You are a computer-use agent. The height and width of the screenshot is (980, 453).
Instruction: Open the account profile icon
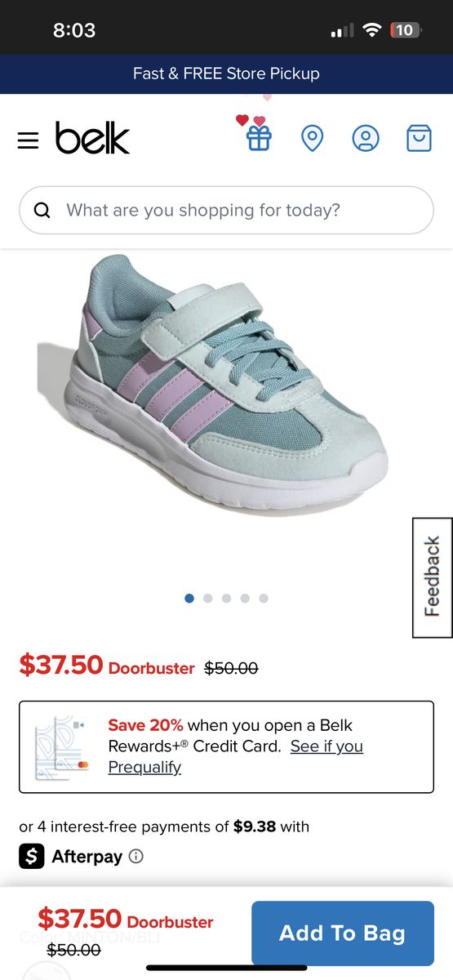point(366,138)
